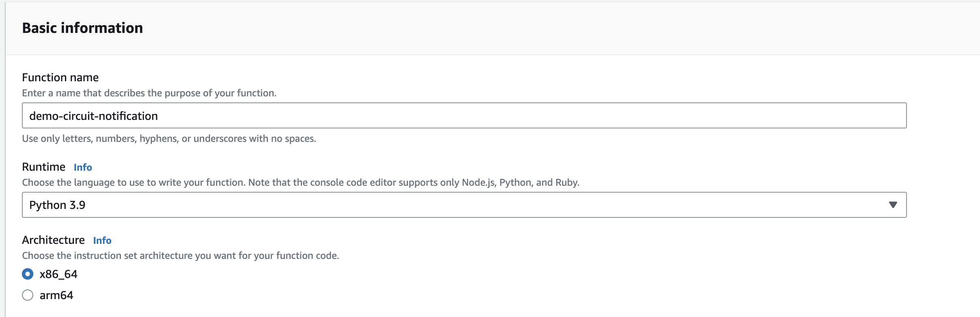Image resolution: width=980 pixels, height=317 pixels.
Task: Click the Info icon beside Architecture
Action: [102, 240]
